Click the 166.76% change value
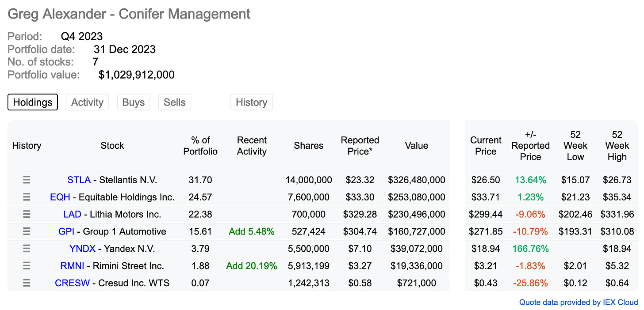Screen dimensions: 644x310 (530, 249)
